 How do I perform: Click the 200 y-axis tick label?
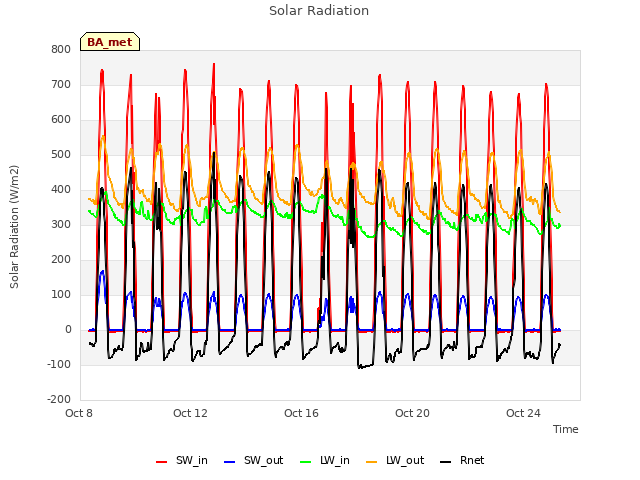coord(61,260)
